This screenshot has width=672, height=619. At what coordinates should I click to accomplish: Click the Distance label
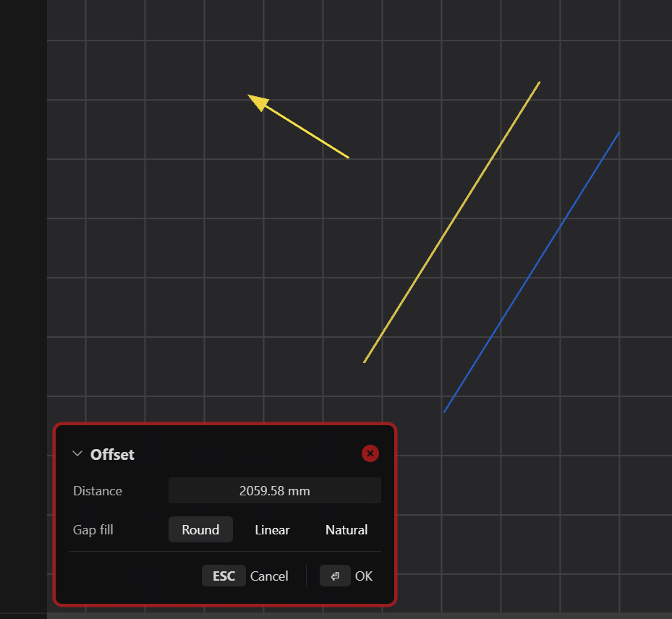[97, 490]
